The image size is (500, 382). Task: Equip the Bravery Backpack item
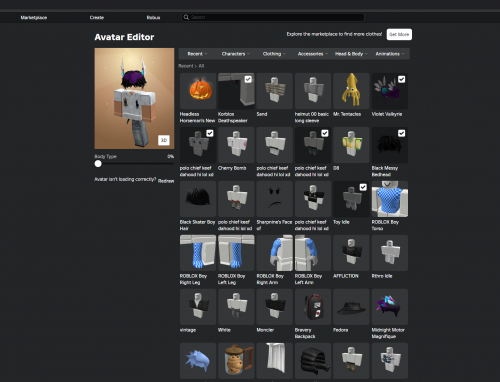[313, 307]
